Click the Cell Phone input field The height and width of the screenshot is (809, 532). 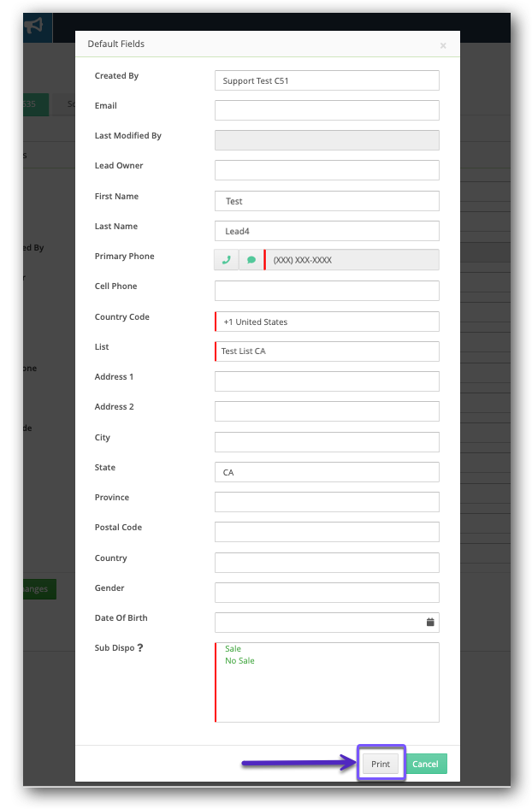click(327, 291)
